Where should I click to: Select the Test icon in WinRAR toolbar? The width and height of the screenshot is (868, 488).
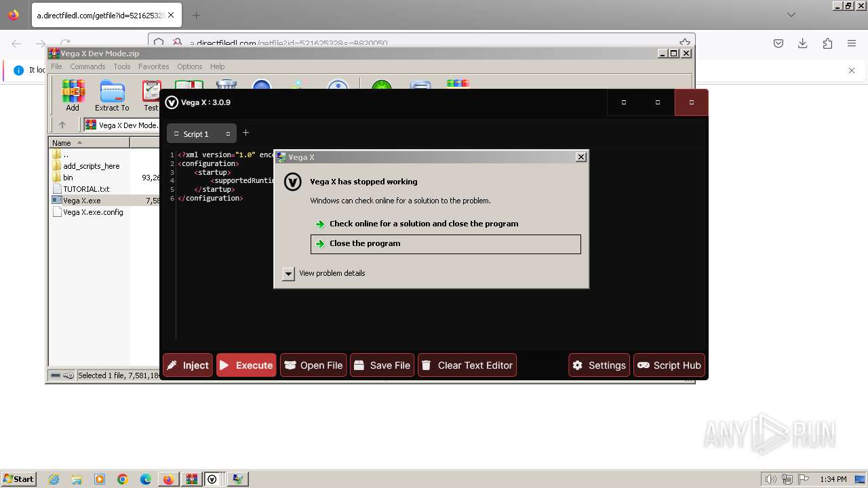click(151, 96)
